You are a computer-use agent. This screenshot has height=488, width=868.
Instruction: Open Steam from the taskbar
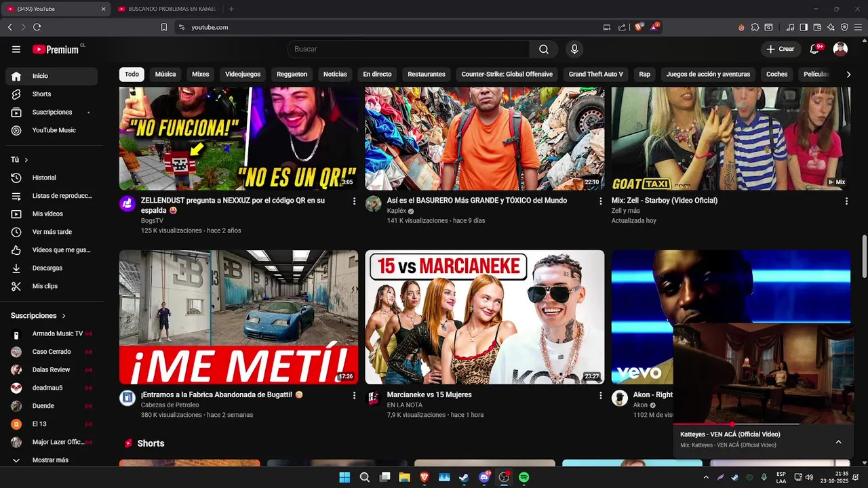coord(464,477)
